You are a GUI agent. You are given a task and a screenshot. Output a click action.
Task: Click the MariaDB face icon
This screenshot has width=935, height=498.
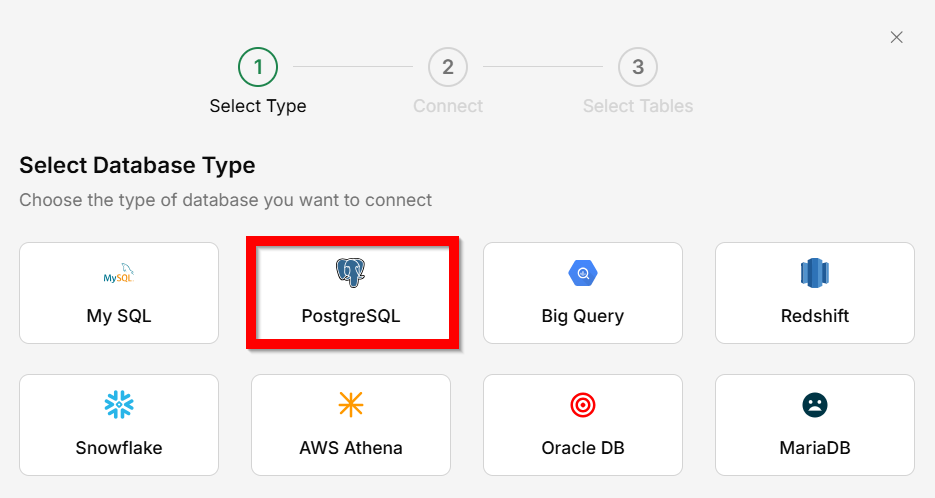tap(815, 404)
